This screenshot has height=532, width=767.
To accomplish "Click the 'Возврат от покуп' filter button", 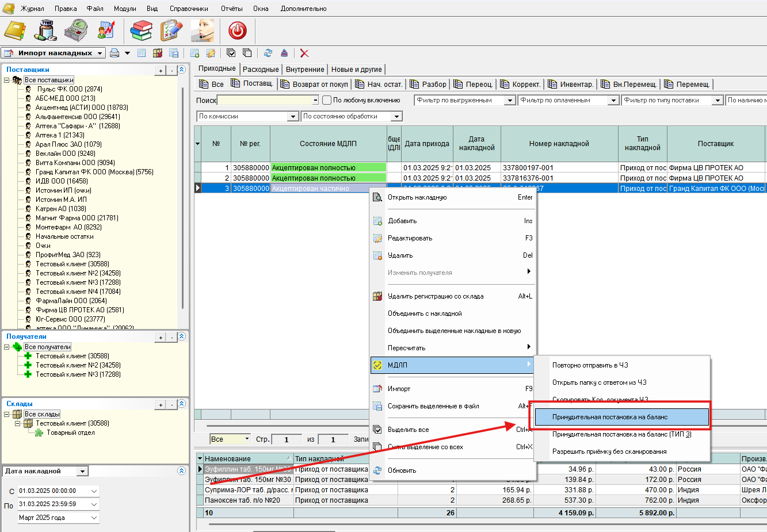I will 314,84.
